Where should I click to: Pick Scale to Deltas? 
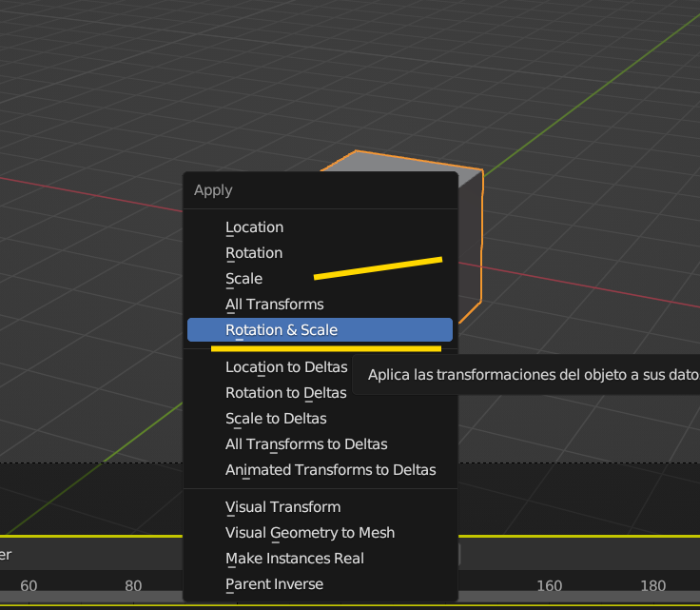click(x=320, y=419)
